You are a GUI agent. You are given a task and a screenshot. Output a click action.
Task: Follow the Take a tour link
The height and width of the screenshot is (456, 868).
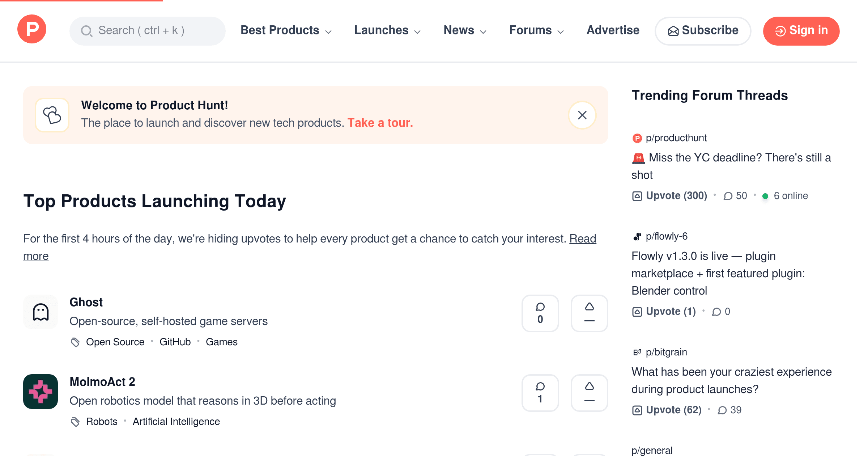380,123
